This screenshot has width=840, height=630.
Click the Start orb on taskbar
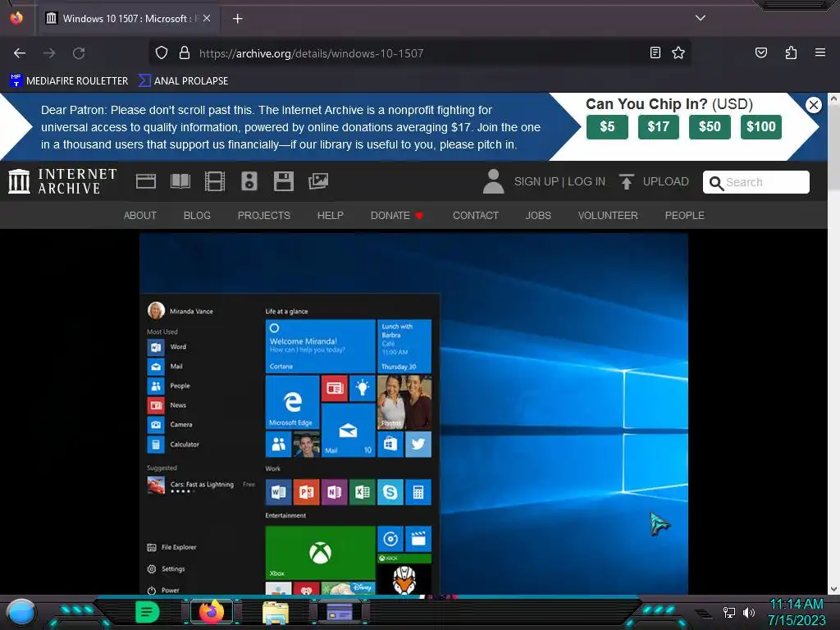[21, 612]
